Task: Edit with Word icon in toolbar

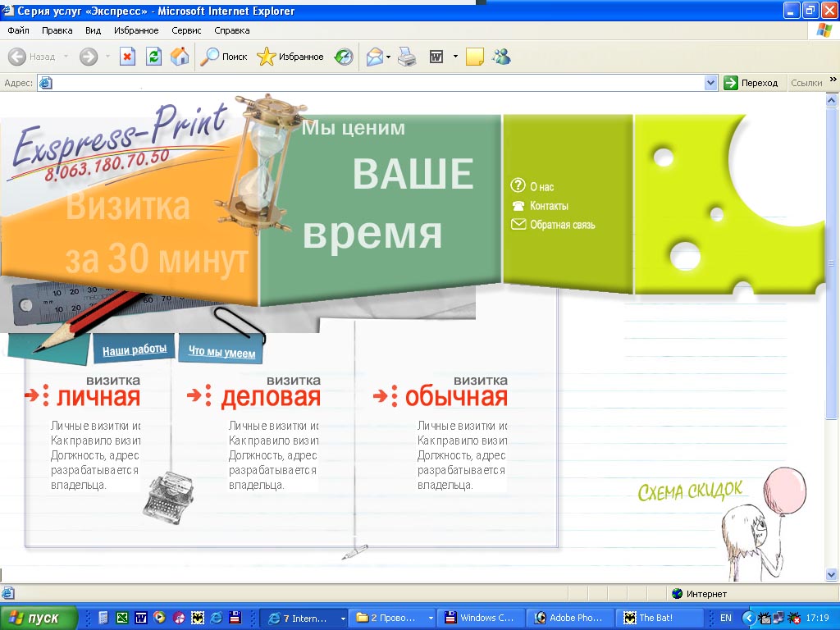Action: tap(436, 57)
